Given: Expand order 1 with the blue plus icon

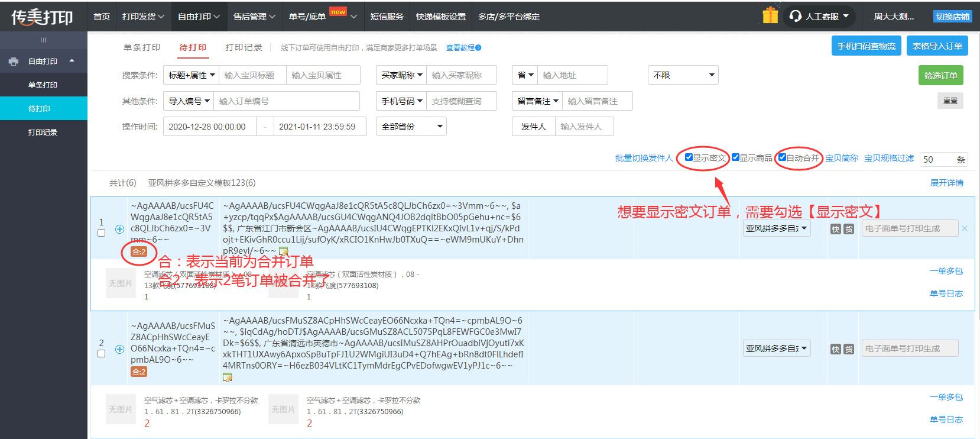Looking at the screenshot, I should [119, 229].
